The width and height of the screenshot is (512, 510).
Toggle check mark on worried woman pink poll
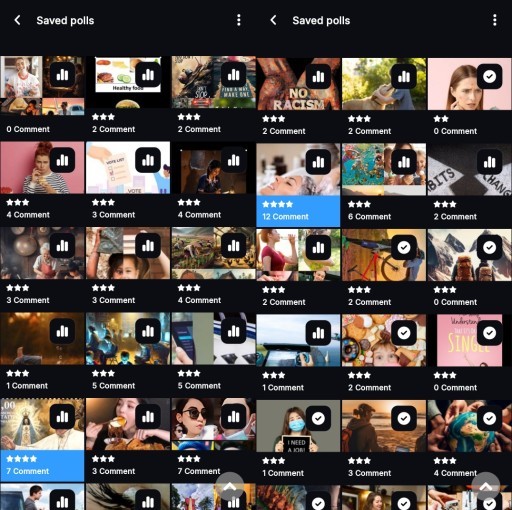coord(489,77)
